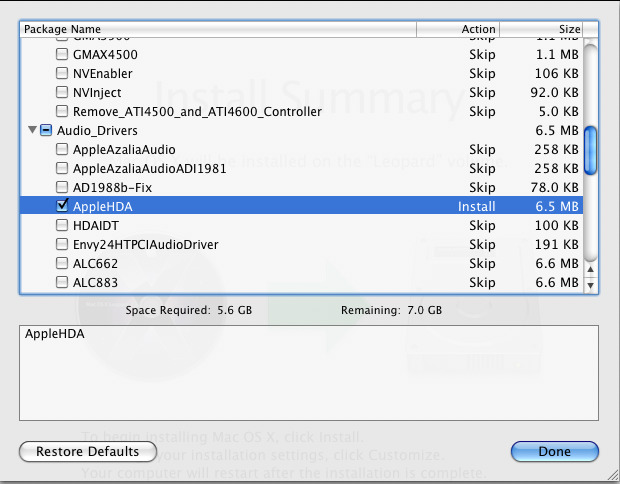The width and height of the screenshot is (620, 484).
Task: Toggle the Audio_Drivers group checkbox
Action: coord(46,130)
